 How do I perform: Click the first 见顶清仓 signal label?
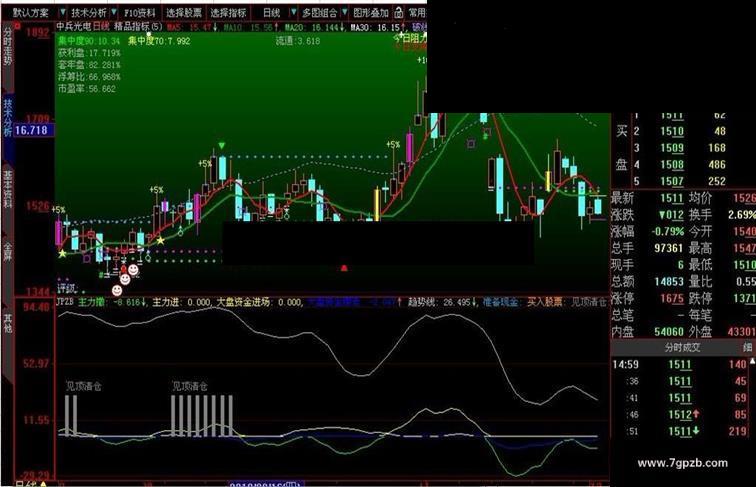[84, 386]
